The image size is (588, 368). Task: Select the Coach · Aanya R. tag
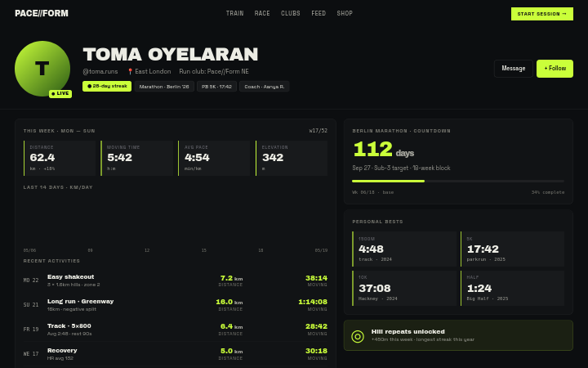[x=265, y=87]
